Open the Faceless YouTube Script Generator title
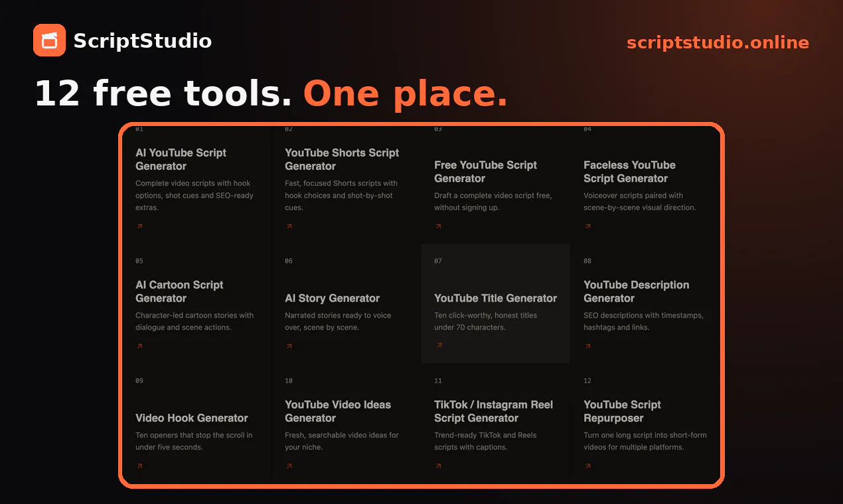 [x=629, y=172]
